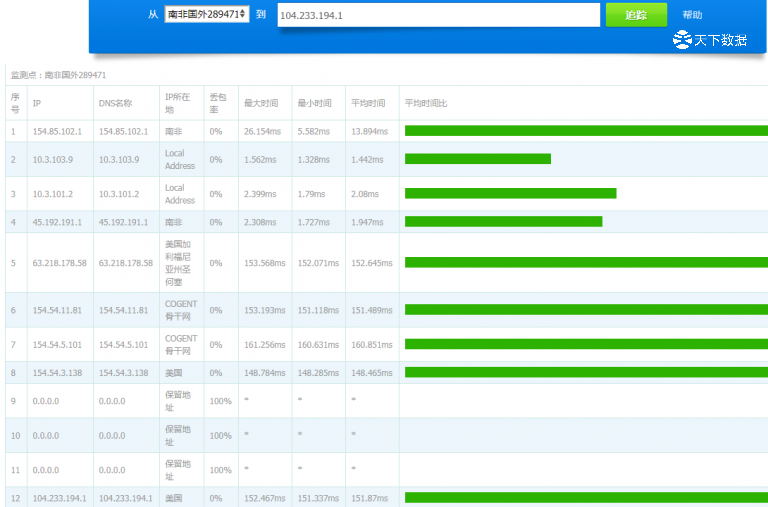Click the 监测点 南非国外289471 label above the table
The width and height of the screenshot is (768, 507).
coord(58,75)
